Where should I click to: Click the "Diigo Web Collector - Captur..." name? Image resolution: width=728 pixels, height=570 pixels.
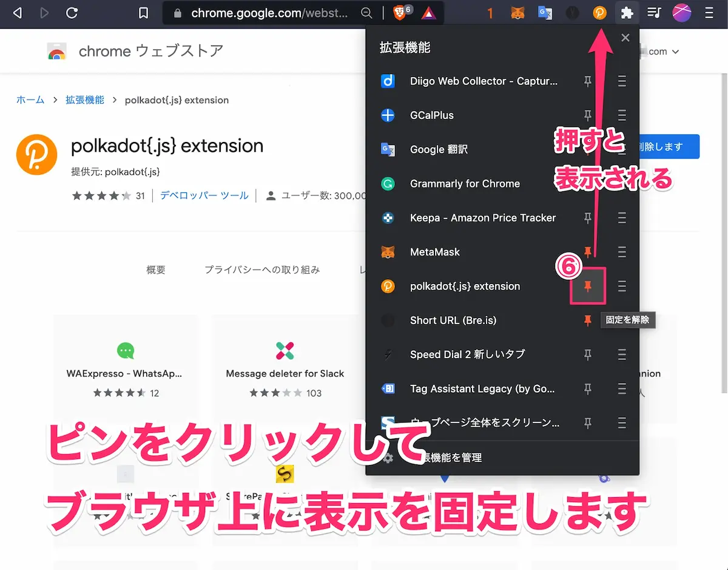[x=484, y=81]
